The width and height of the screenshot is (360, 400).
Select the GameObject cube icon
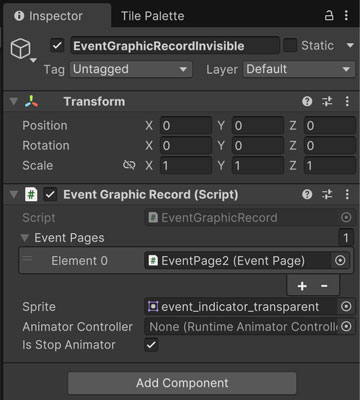pyautogui.click(x=21, y=49)
